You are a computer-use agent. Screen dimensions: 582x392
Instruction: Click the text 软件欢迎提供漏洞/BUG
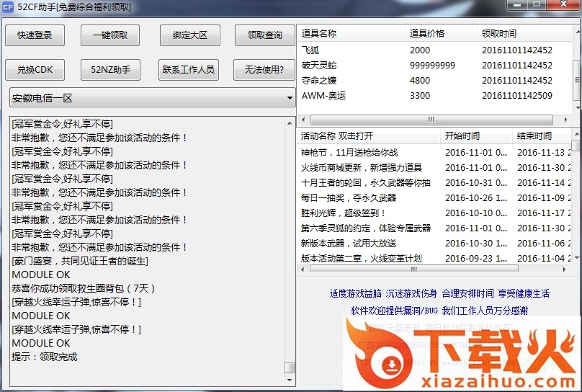[394, 311]
